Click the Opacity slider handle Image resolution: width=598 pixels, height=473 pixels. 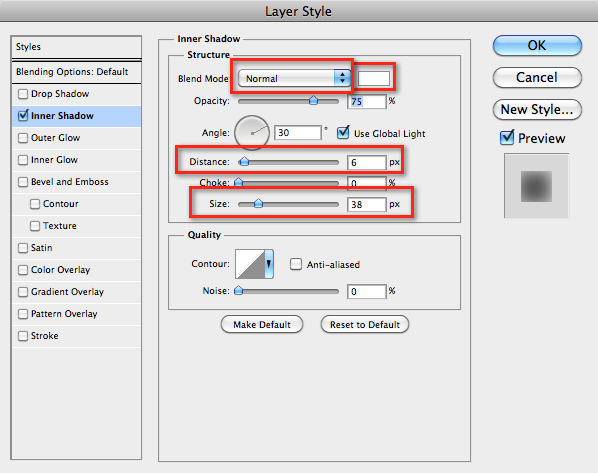[x=313, y=100]
